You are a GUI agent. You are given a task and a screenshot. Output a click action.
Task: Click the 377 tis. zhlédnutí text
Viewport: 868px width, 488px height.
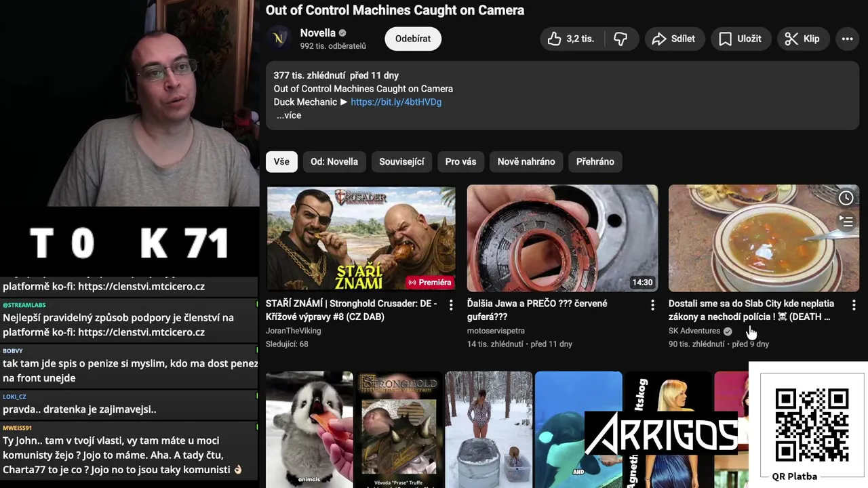(x=310, y=75)
